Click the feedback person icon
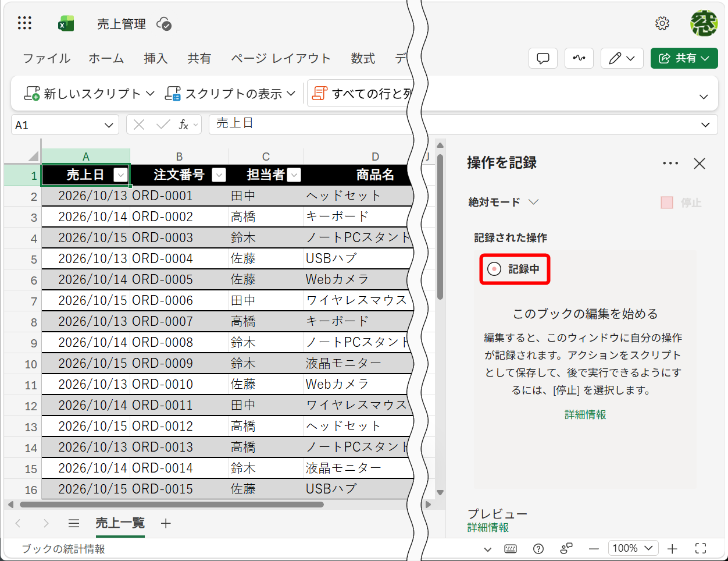728x561 pixels. [566, 548]
